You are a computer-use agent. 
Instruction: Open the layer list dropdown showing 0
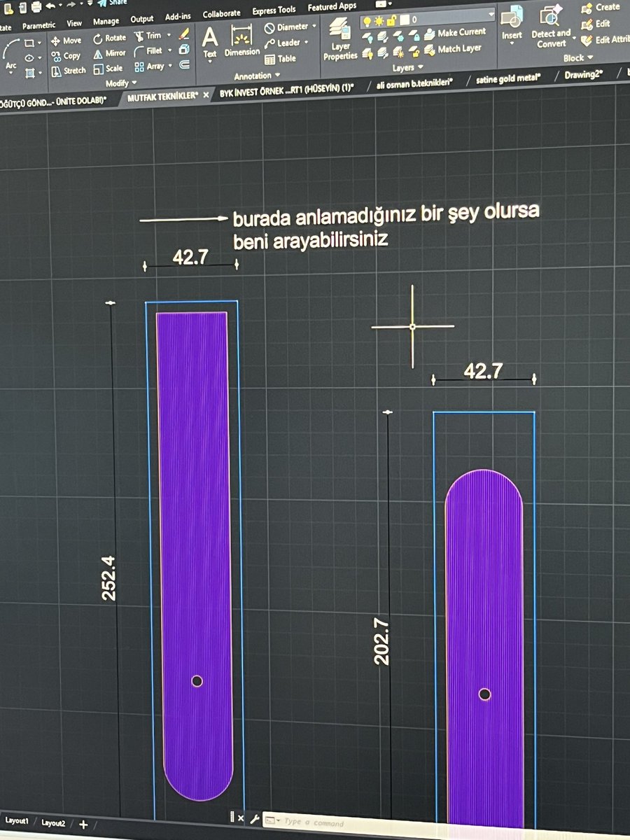click(x=428, y=19)
